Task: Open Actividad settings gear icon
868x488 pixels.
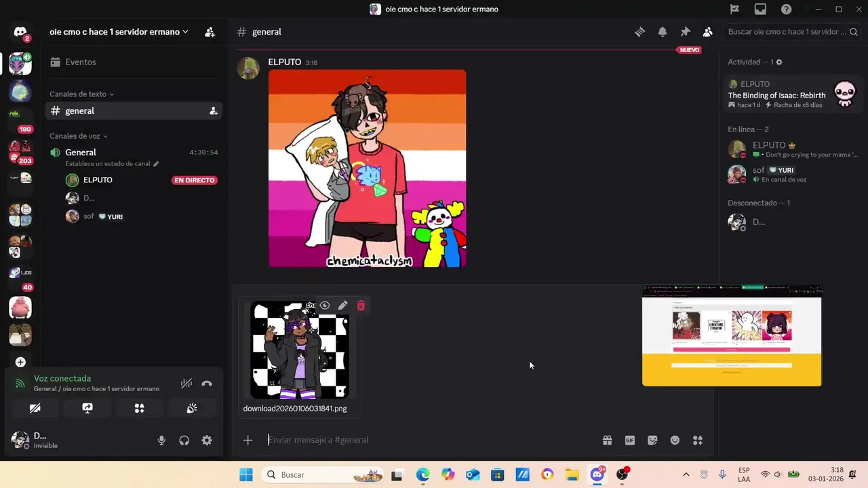Action: point(779,62)
